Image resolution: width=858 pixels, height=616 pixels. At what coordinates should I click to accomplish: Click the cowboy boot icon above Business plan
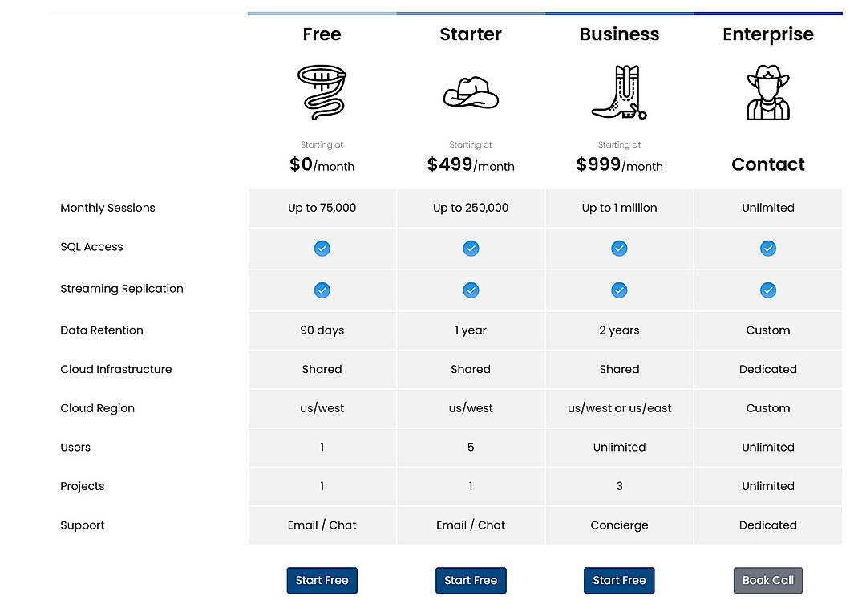619,90
